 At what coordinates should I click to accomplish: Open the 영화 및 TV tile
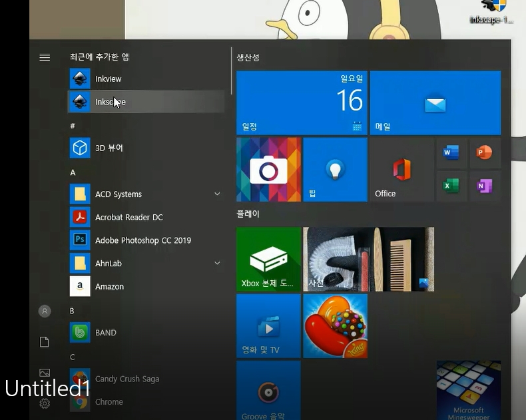pyautogui.click(x=268, y=326)
